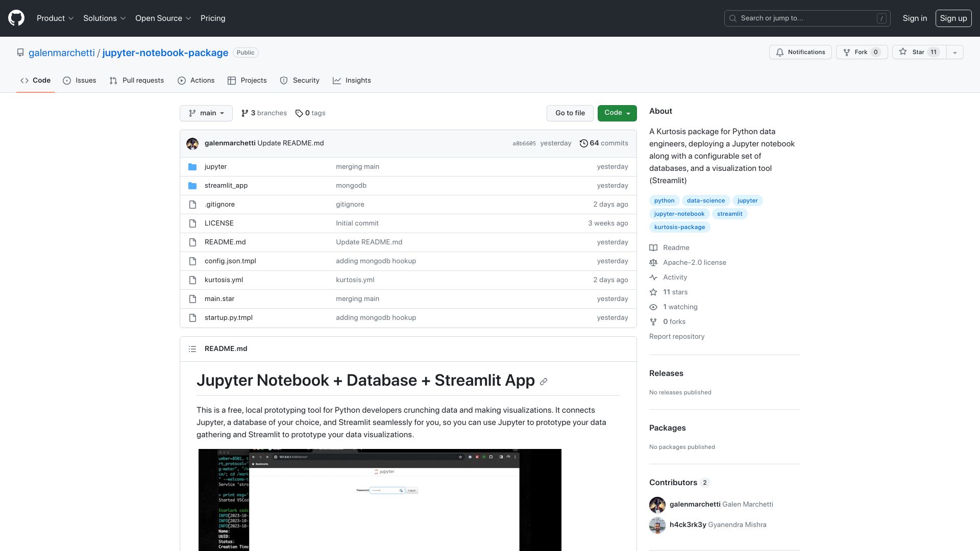Open the Security tab
Screen dimensions: 980x551
(300, 81)
